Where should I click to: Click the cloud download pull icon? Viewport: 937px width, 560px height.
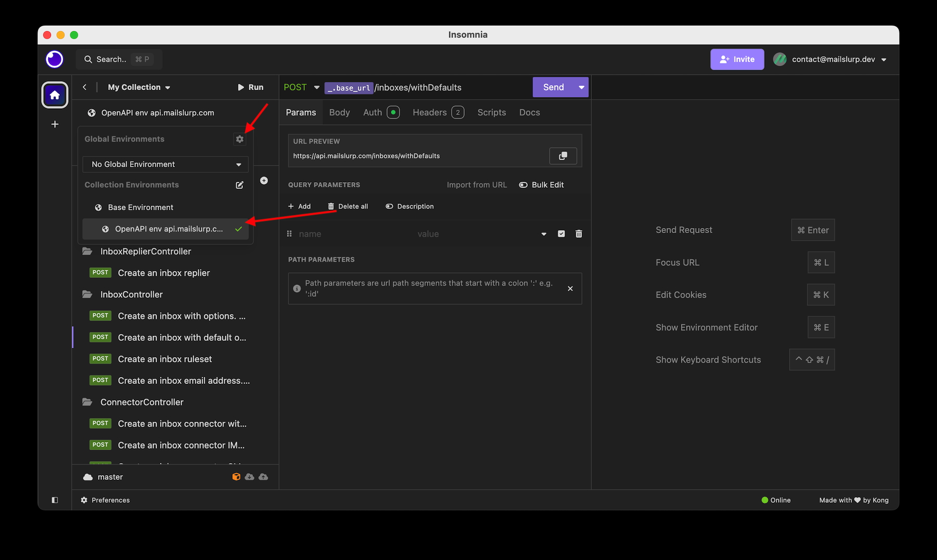pyautogui.click(x=250, y=477)
